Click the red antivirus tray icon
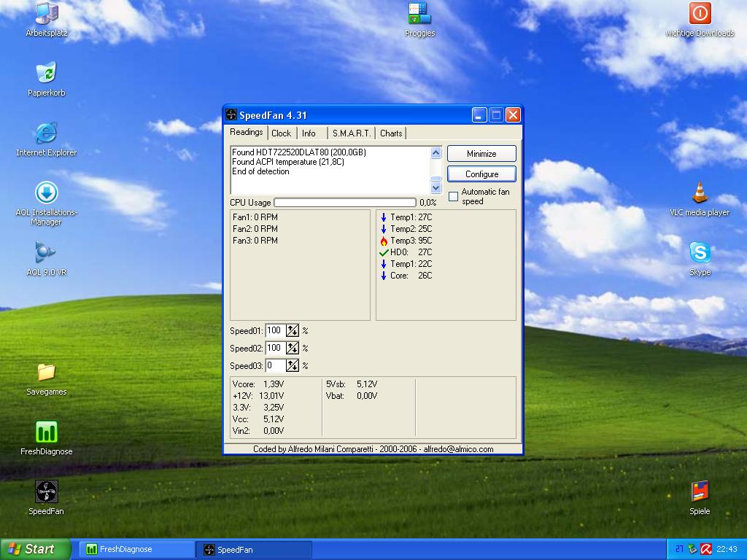 coord(706,550)
